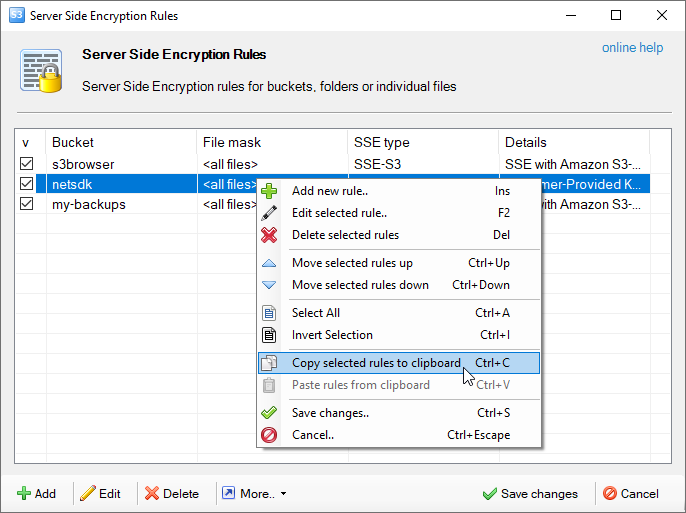Minimize the Server Side Encryption Rules window
The width and height of the screenshot is (686, 513).
pyautogui.click(x=570, y=15)
